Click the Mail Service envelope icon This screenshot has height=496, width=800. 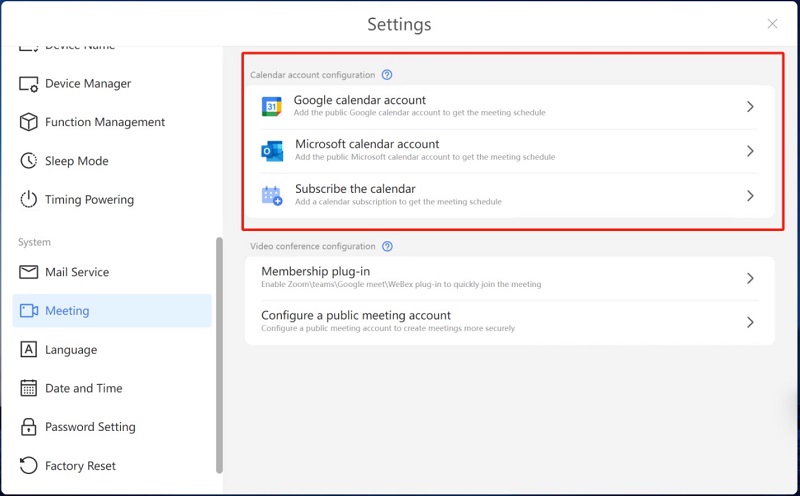coord(28,272)
